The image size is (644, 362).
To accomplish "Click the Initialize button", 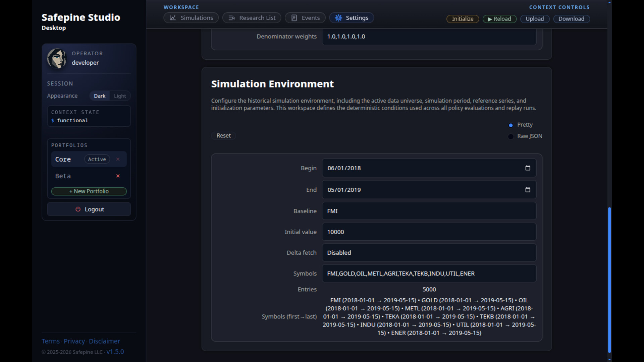I will click(463, 19).
